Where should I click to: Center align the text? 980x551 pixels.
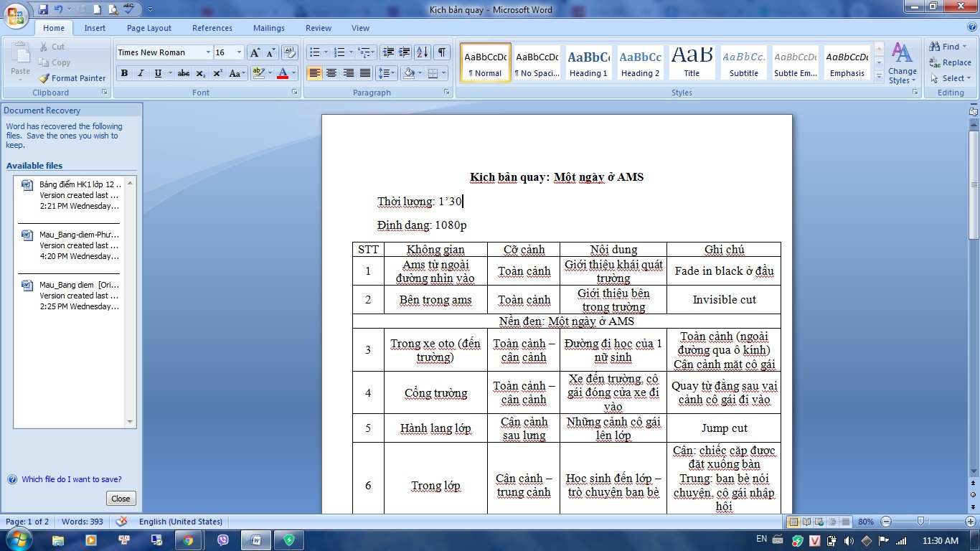point(331,73)
